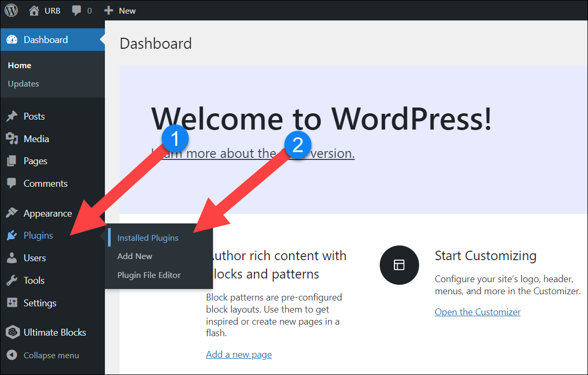Click the rich content with blocks heading
This screenshot has height=375, width=588.
coord(276,265)
